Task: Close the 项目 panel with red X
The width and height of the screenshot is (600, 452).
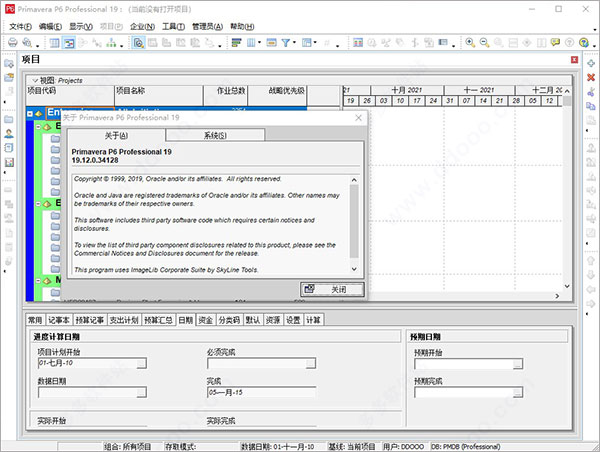Action: click(574, 60)
